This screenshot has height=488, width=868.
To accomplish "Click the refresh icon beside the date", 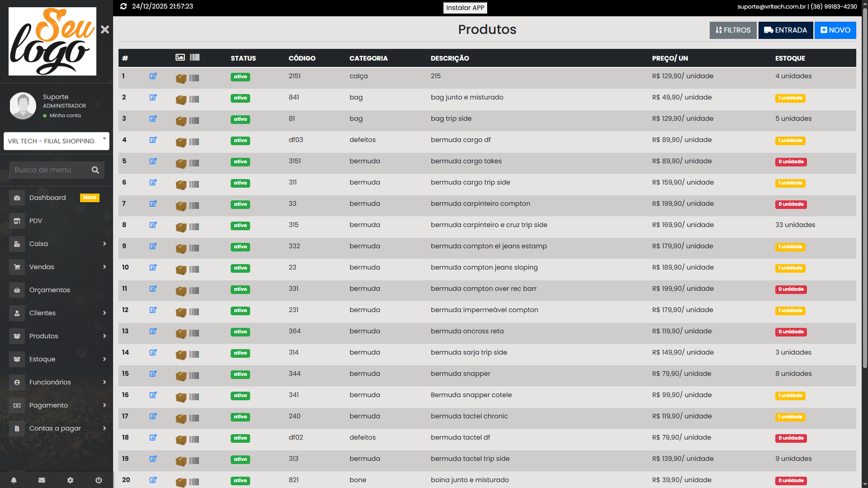I will (123, 6).
